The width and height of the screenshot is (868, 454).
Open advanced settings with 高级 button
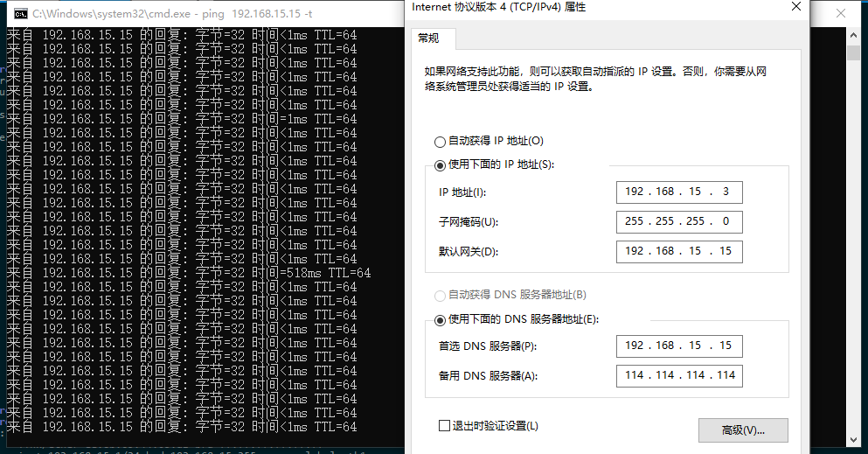point(743,430)
